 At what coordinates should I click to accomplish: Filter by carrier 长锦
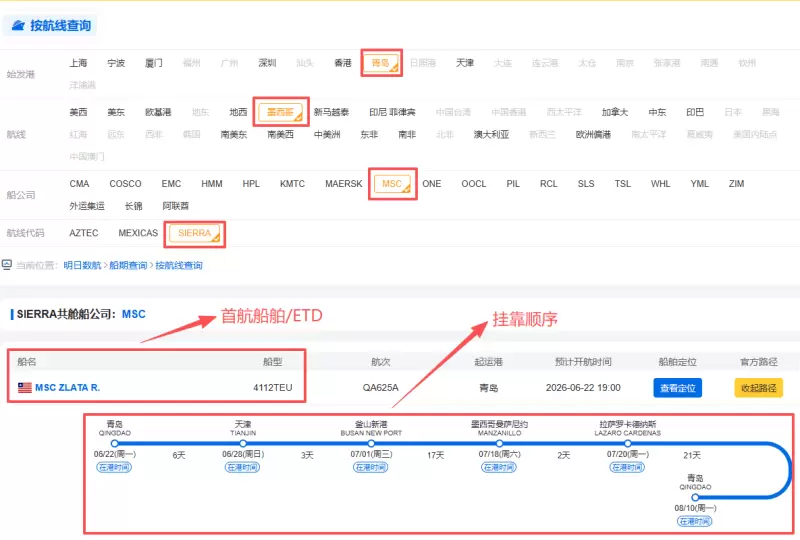point(134,206)
